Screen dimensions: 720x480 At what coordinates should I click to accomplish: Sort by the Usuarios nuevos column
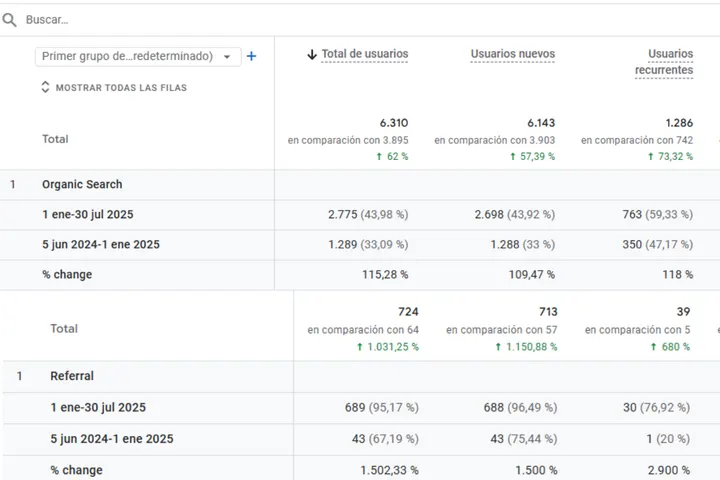coord(512,54)
